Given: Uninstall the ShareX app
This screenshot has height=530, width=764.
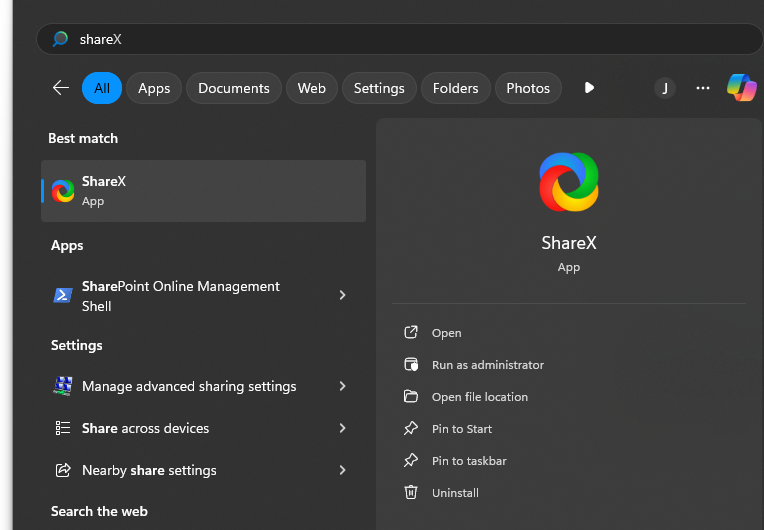Looking at the screenshot, I should (455, 493).
